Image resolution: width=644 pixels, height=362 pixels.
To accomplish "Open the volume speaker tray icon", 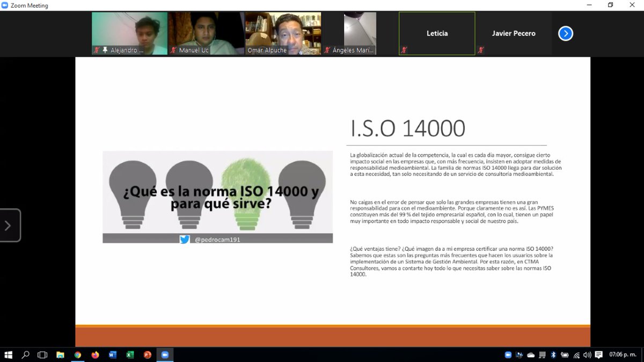I will [588, 355].
